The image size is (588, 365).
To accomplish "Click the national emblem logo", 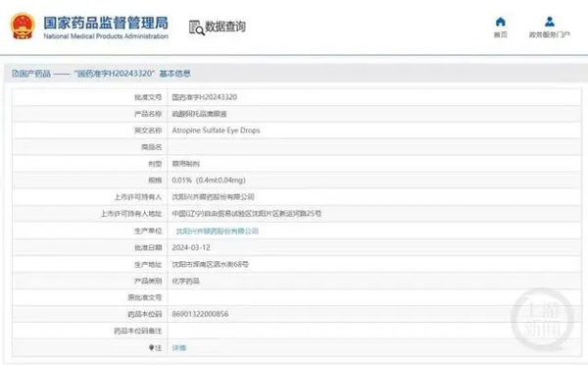I will coord(23,26).
